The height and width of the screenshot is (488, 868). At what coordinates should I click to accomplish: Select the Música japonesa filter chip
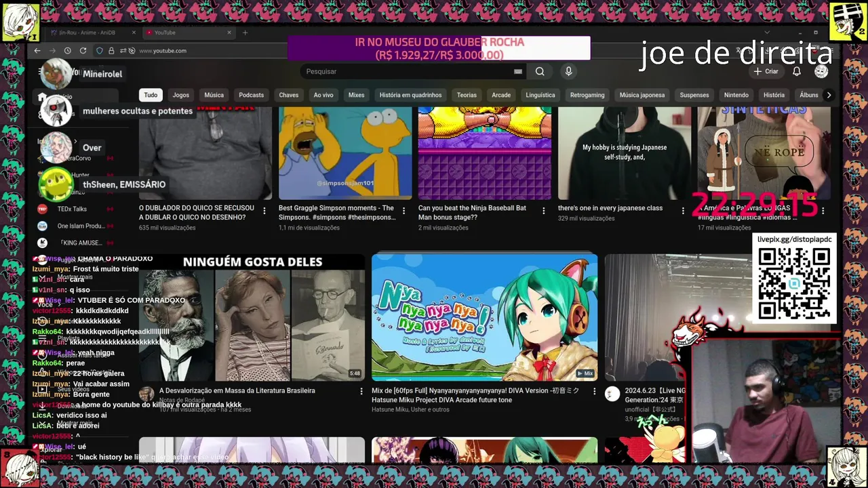click(x=642, y=95)
